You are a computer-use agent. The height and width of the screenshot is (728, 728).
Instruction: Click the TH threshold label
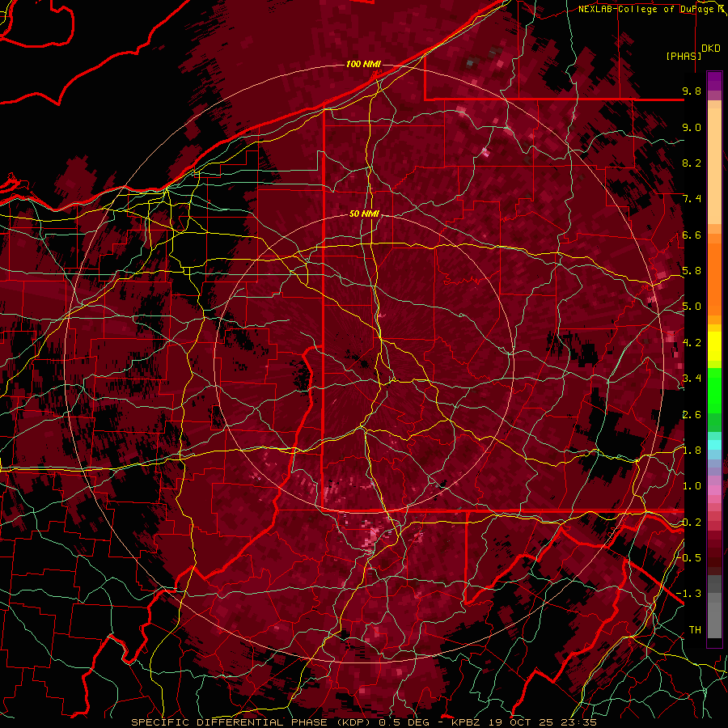[695, 630]
